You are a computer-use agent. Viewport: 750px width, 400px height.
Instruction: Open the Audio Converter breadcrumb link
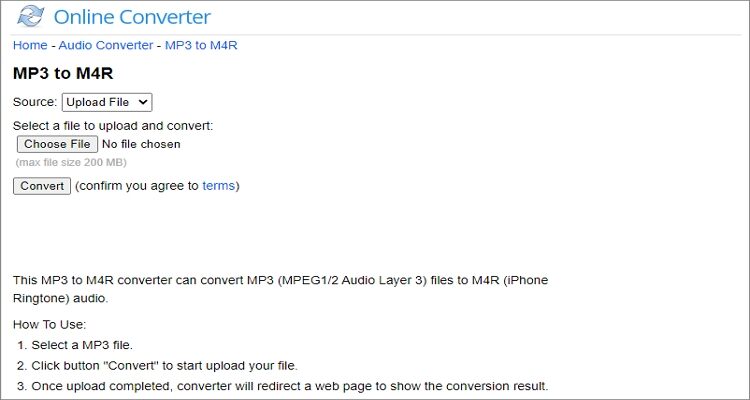tap(106, 45)
